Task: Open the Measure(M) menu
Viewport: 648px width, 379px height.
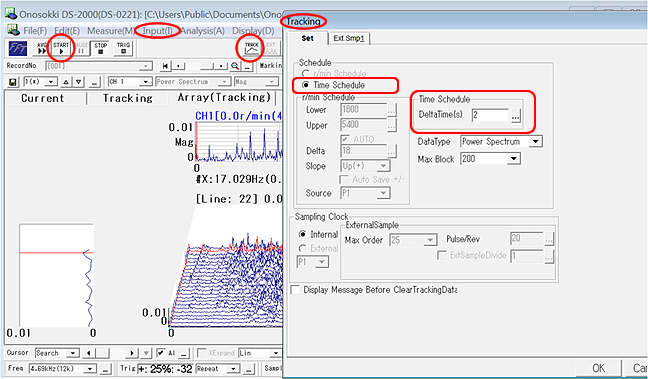Action: click(111, 31)
